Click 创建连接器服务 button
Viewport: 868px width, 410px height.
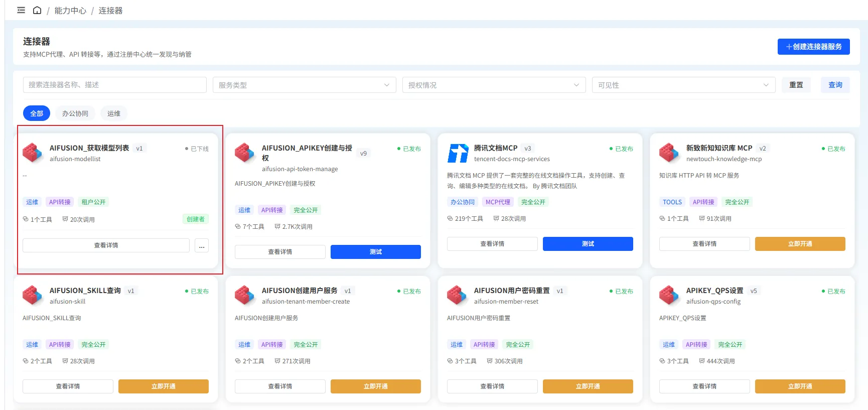[x=814, y=47]
